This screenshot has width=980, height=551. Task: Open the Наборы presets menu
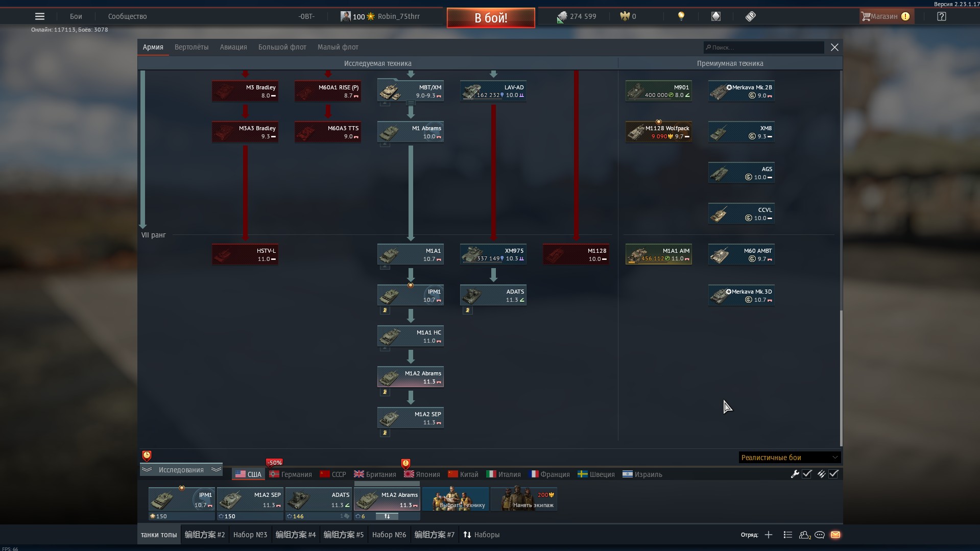[x=482, y=535]
